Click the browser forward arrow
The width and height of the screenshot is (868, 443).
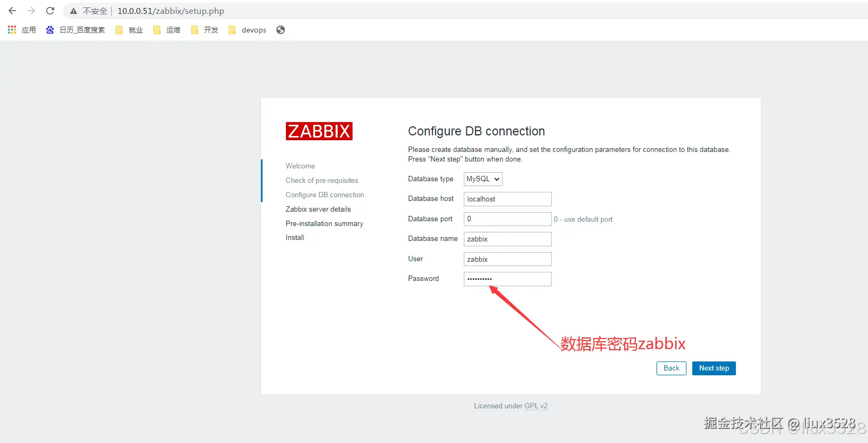(31, 11)
